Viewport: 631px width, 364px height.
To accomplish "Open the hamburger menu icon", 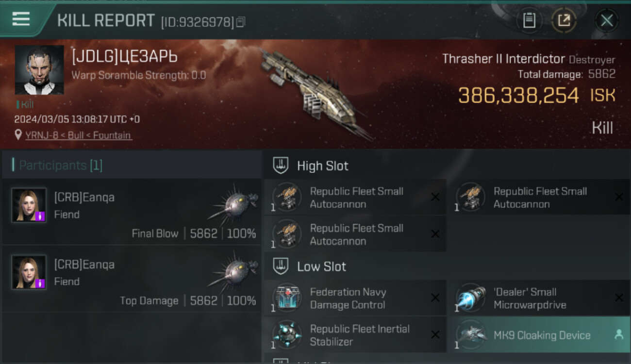I will [x=21, y=19].
